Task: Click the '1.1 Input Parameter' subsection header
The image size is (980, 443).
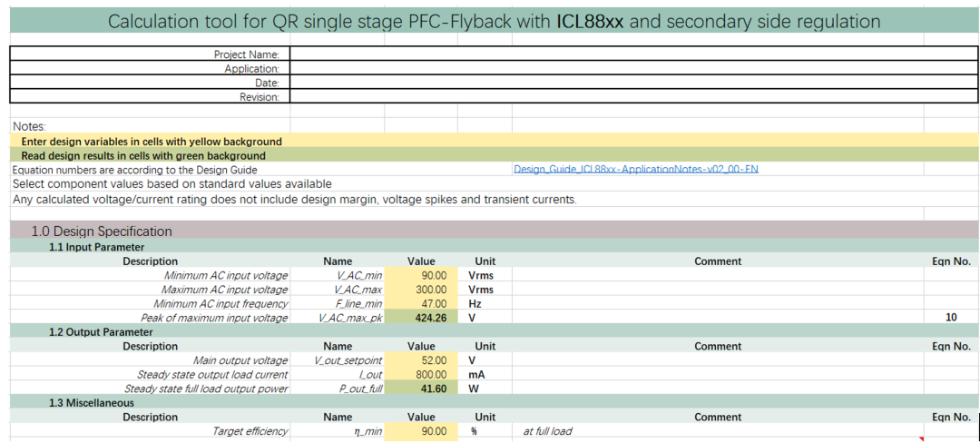Action: pos(96,247)
